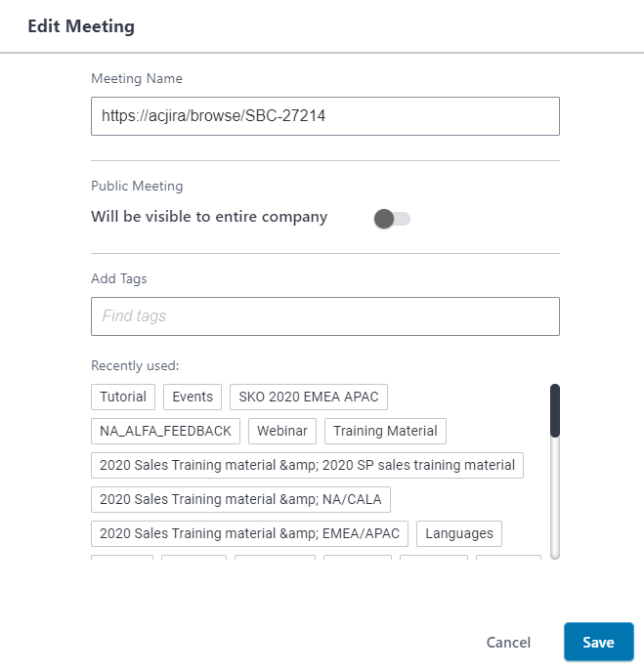Add the SKO 2020 EMEA APAC tag
644x671 pixels.
(309, 397)
